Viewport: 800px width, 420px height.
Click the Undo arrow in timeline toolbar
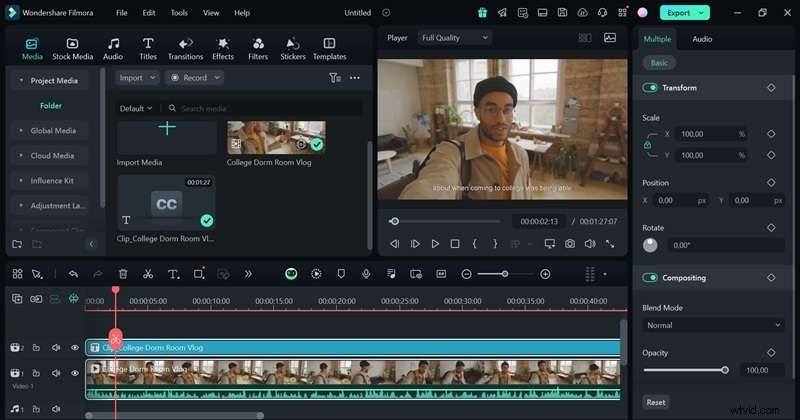point(73,274)
